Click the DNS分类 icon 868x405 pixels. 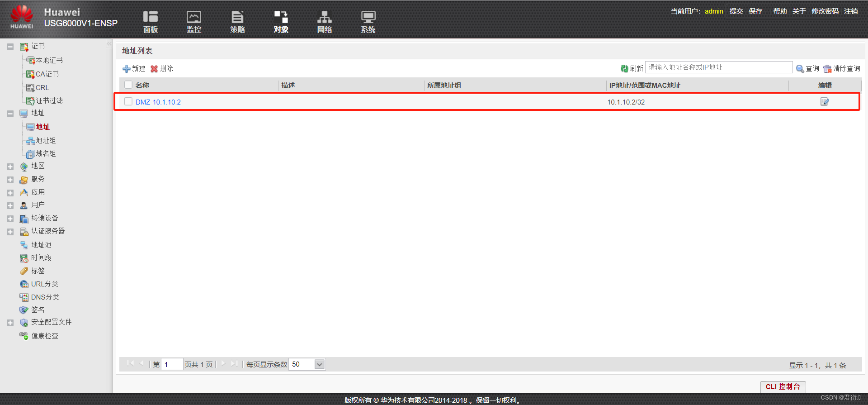(24, 297)
